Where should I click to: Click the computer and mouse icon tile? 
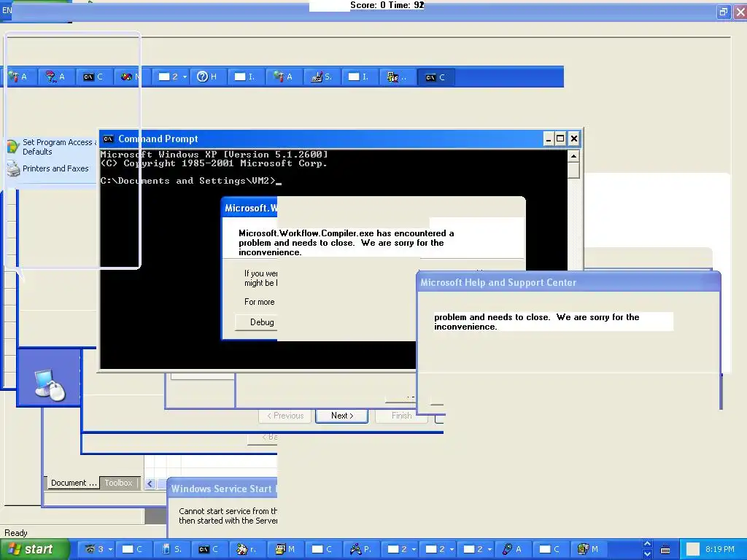click(x=50, y=378)
